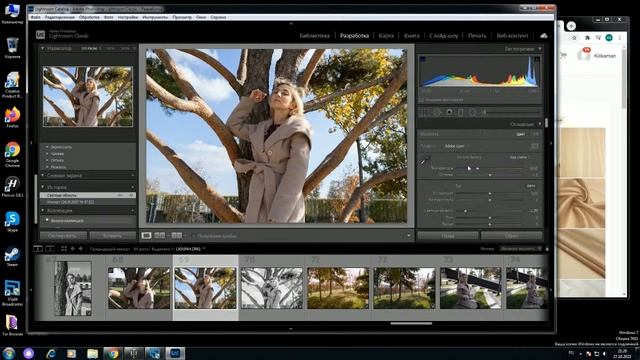This screenshot has height=360, width=640.
Task: Click the Auto tone button
Action: pos(531,186)
